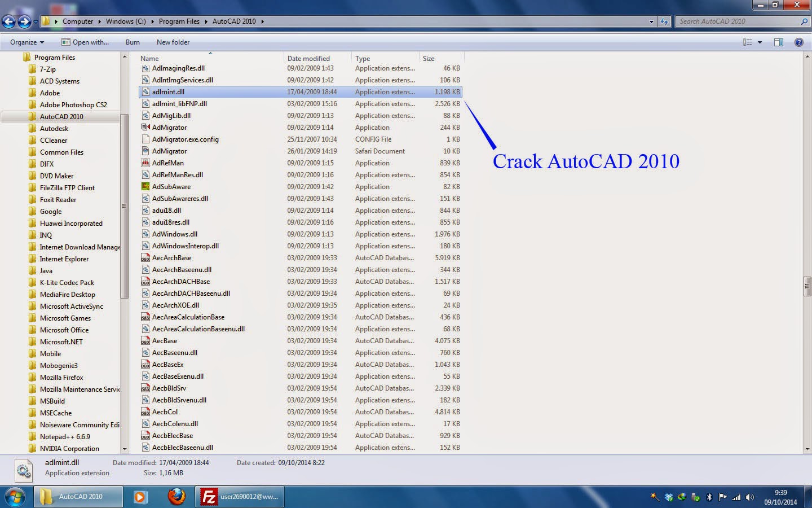Select the Autodesk folder in tree

(54, 129)
